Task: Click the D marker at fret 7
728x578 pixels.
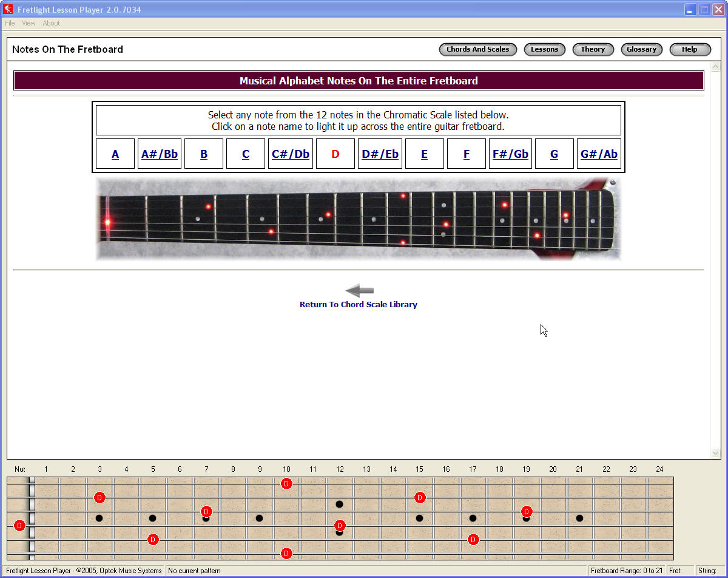Action: 206,511
